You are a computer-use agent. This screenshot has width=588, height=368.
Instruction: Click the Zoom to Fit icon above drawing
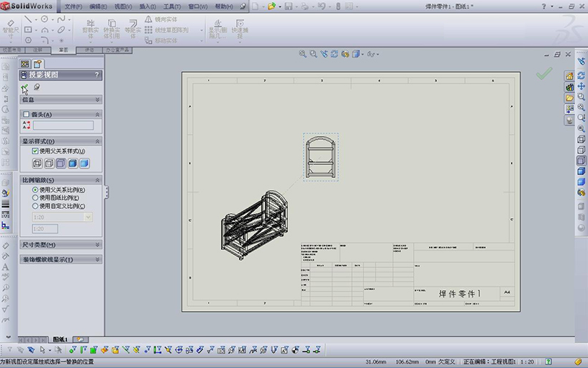[302, 54]
